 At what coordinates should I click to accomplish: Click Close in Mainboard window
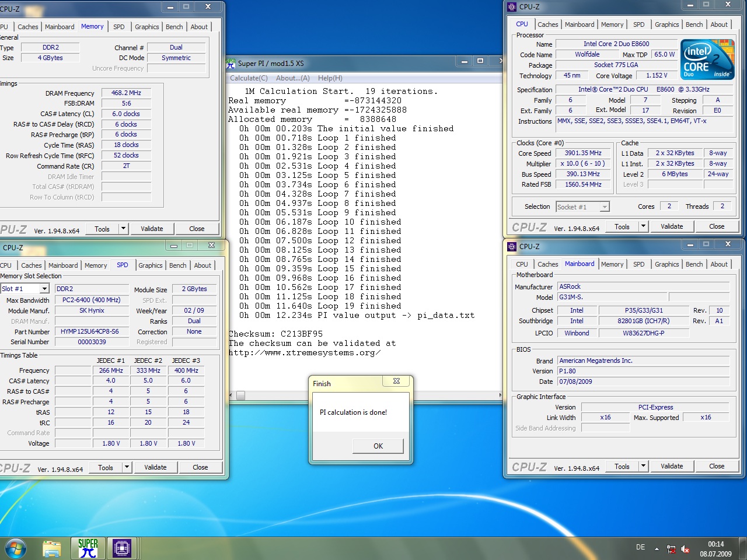(x=717, y=466)
